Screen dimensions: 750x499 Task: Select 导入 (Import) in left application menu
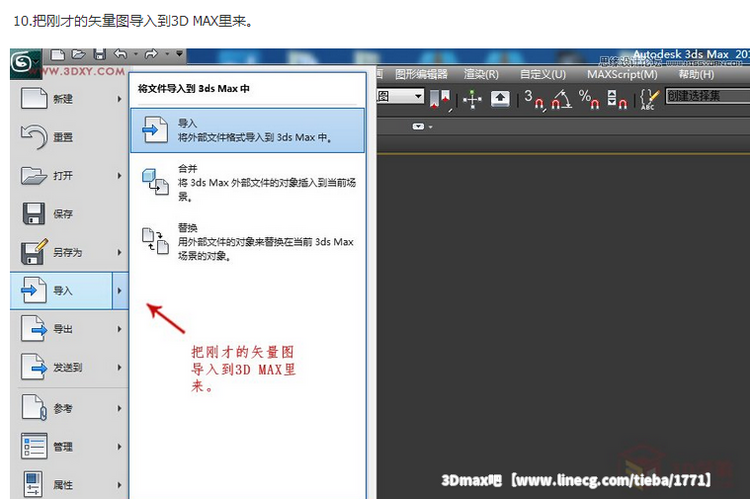pyautogui.click(x=61, y=290)
